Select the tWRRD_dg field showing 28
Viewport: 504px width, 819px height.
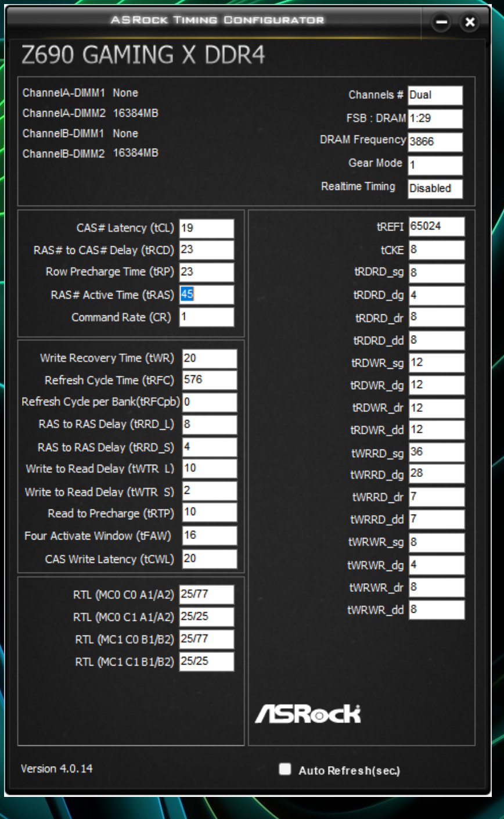point(437,474)
